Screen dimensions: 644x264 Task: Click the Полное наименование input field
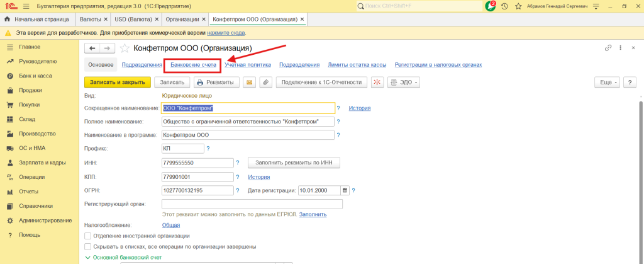coord(248,122)
